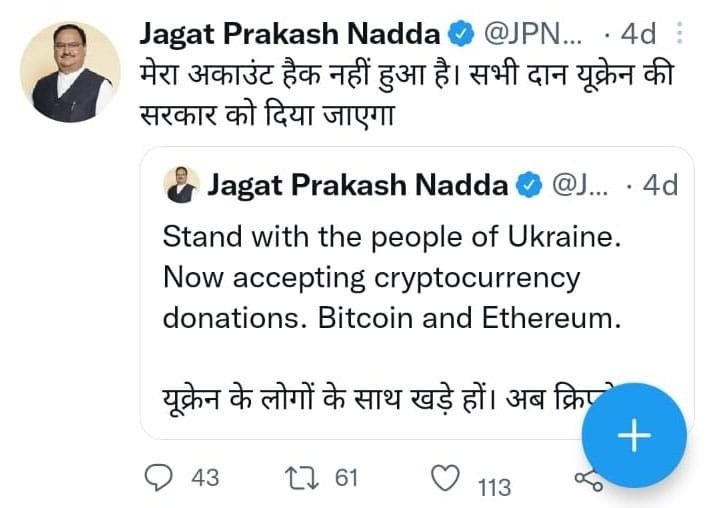The height and width of the screenshot is (508, 712).
Task: Open the three-dot more options menu
Action: [679, 33]
